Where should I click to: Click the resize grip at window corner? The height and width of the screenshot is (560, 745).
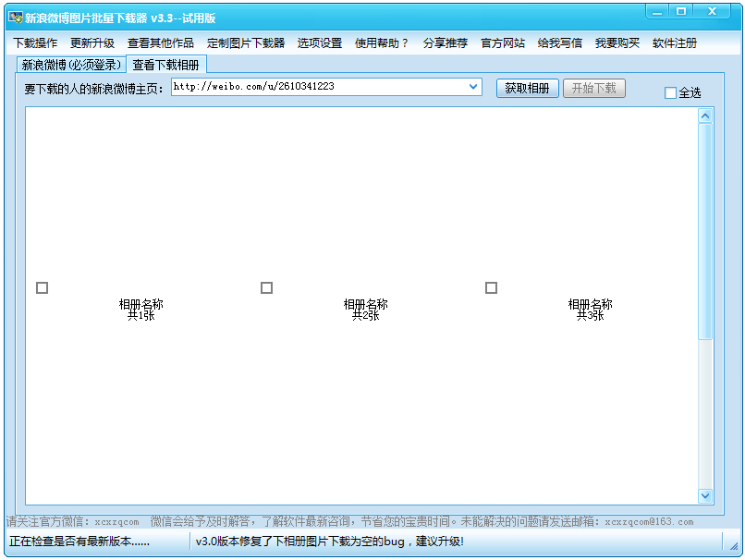pos(734,546)
